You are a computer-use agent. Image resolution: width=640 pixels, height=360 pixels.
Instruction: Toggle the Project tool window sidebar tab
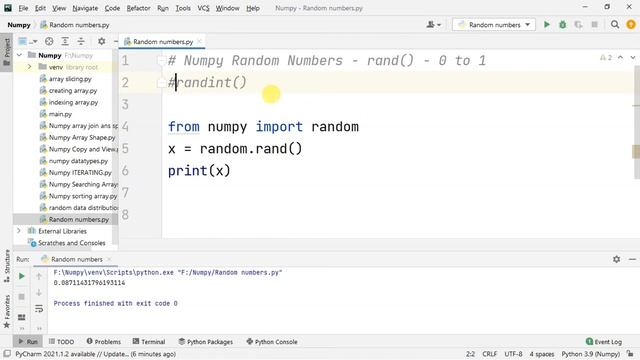point(7,52)
